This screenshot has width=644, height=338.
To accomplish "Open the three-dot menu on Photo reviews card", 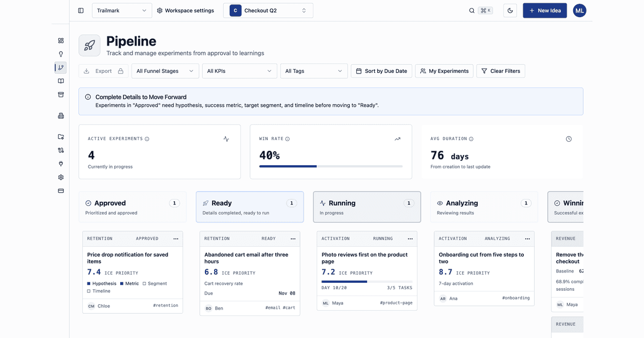I will pyautogui.click(x=409, y=239).
